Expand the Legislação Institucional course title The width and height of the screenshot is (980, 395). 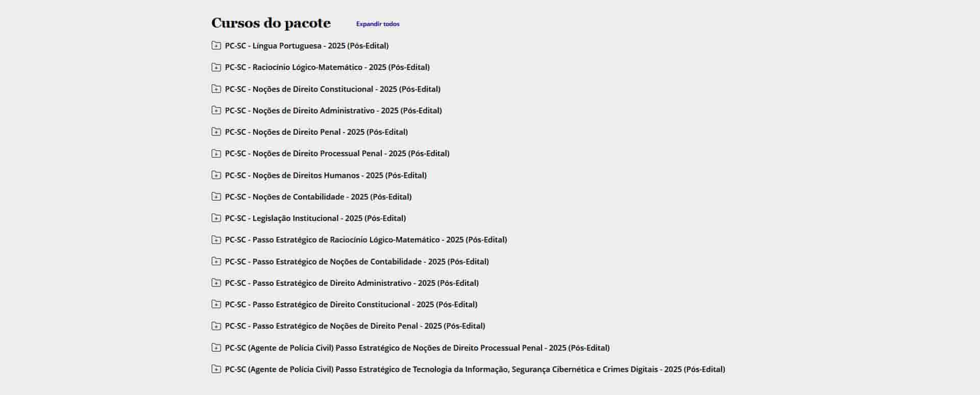point(315,218)
